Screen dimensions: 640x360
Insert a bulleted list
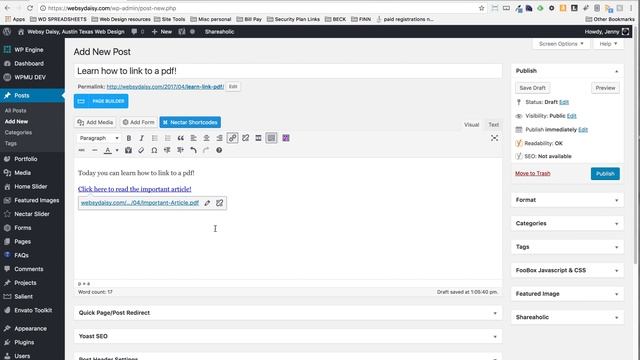(154, 138)
